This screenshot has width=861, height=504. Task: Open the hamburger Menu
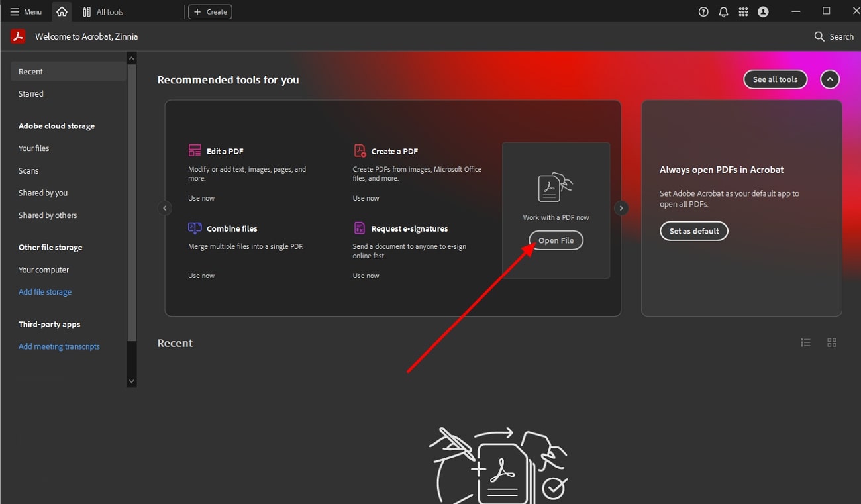pos(26,12)
